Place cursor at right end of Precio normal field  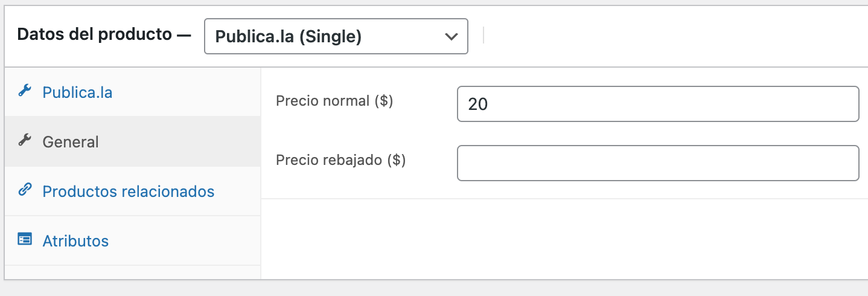pyautogui.click(x=851, y=104)
